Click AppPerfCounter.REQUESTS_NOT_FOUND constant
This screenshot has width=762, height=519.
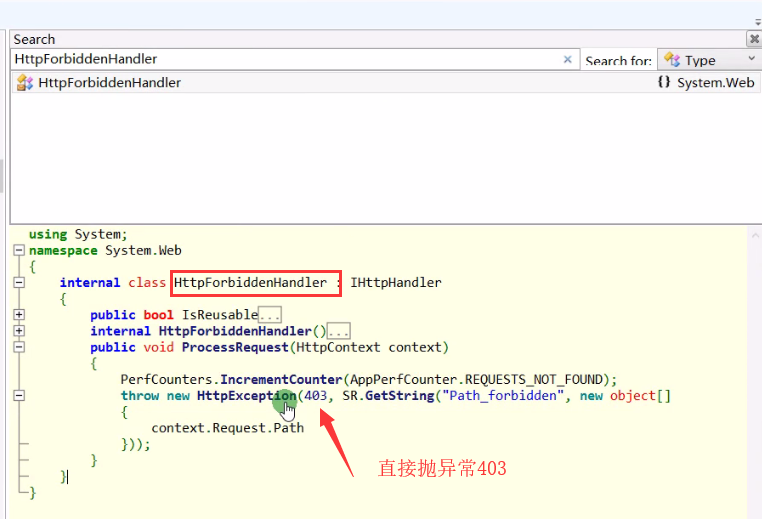coord(476,380)
